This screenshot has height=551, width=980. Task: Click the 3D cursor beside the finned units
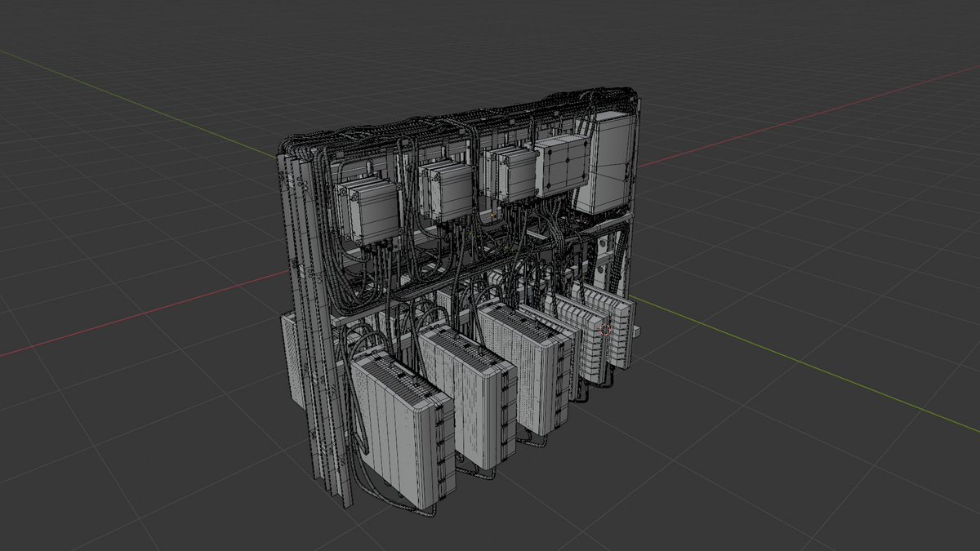(606, 331)
